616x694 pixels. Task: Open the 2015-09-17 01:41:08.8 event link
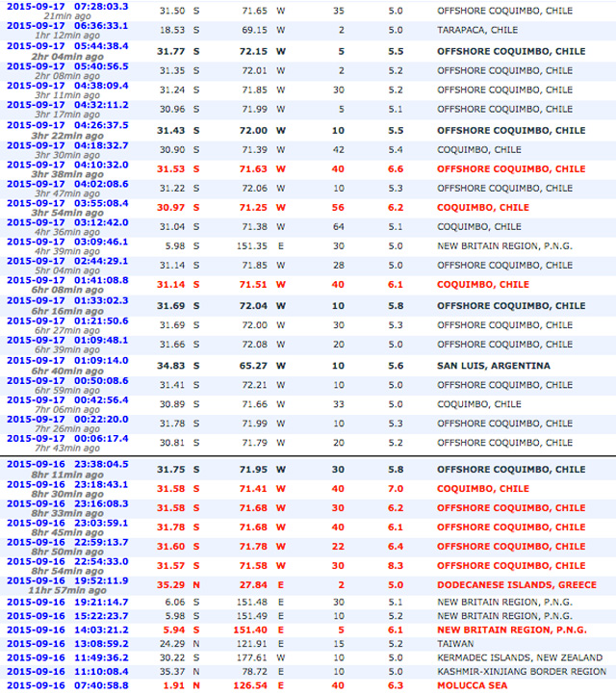tap(67, 280)
